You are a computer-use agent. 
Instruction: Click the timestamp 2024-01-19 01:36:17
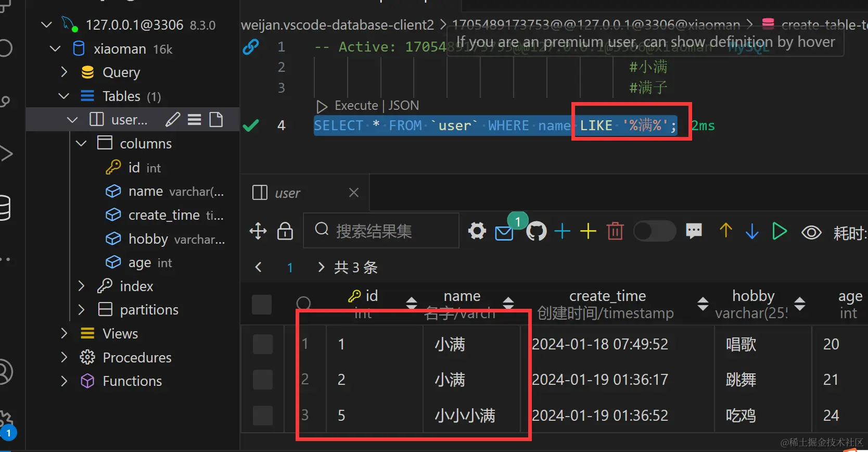point(600,380)
